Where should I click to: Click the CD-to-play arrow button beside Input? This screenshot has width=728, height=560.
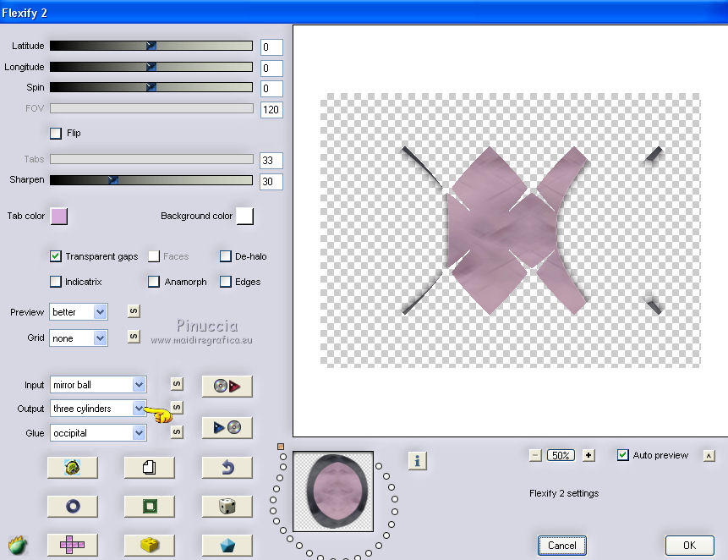click(227, 386)
